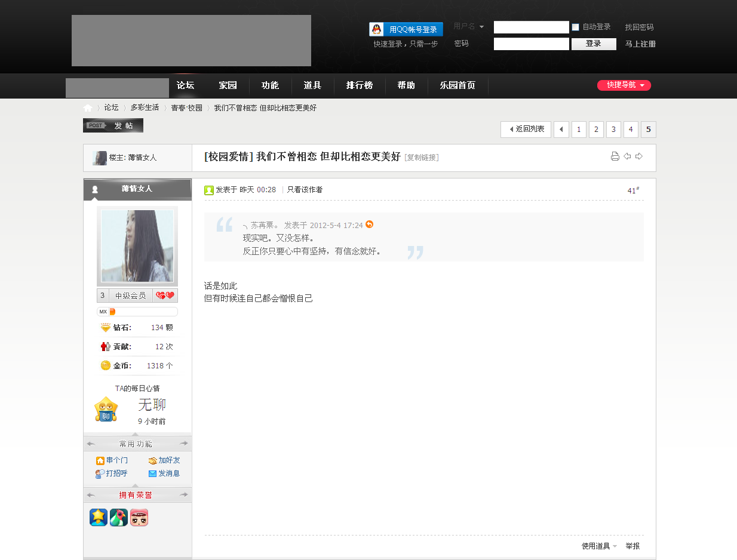The image size is (737, 560).
Task: Click the current page 5 indicator
Action: point(649,129)
